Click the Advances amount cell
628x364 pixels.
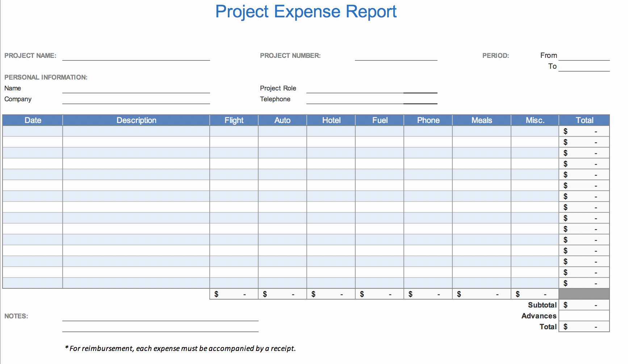(584, 316)
